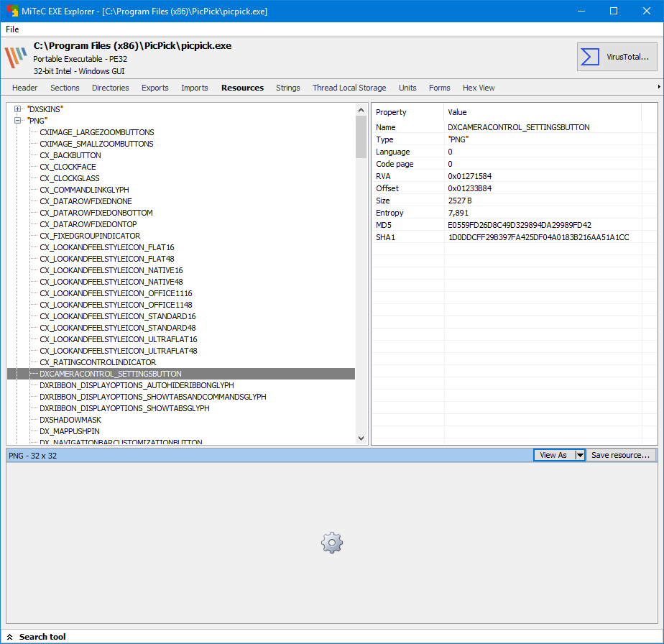Viewport: 664px width, 644px height.
Task: Select CX_CLOCKFACE resource
Action: 68,167
